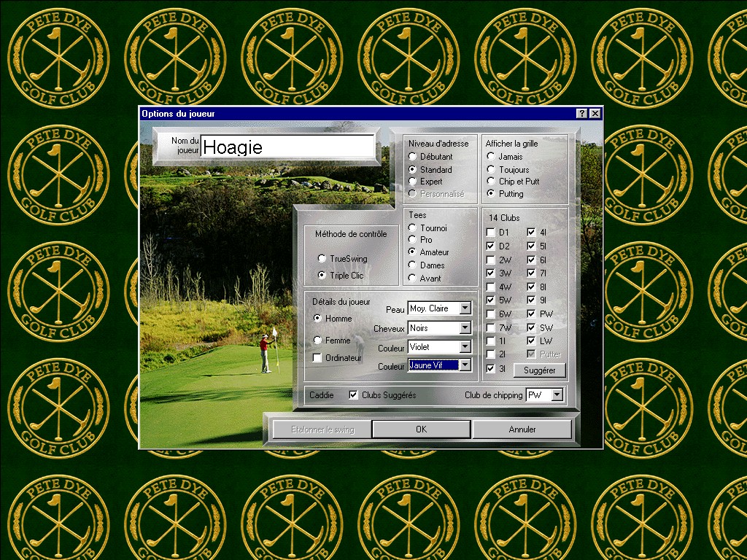Viewport: 747px width, 560px height.
Task: Select the Débutant skill level
Action: (413, 156)
